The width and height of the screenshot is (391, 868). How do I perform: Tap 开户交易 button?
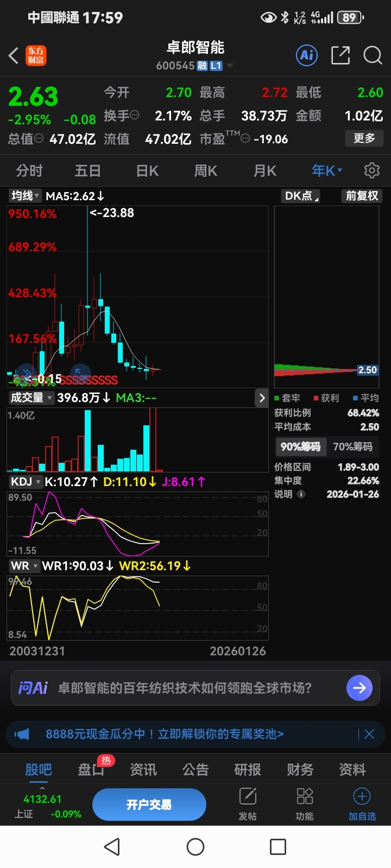coord(149,805)
